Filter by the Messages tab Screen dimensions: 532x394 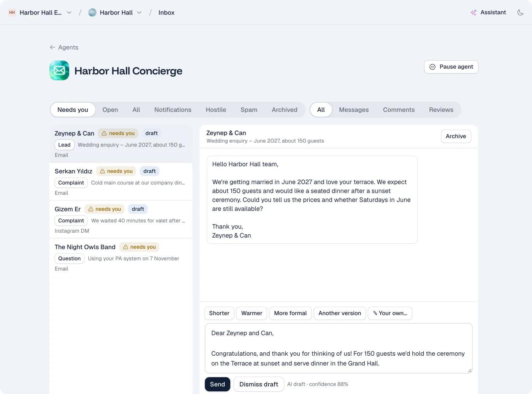coord(354,110)
